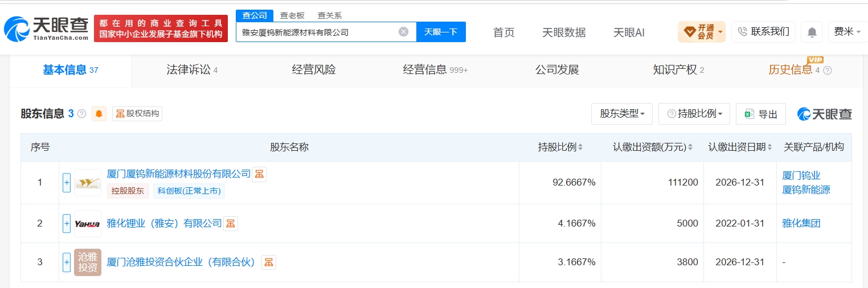Open equity structure icon next to 雅化锂业（雅安）有限公司
Image resolution: width=868 pixels, height=288 pixels.
231,224
